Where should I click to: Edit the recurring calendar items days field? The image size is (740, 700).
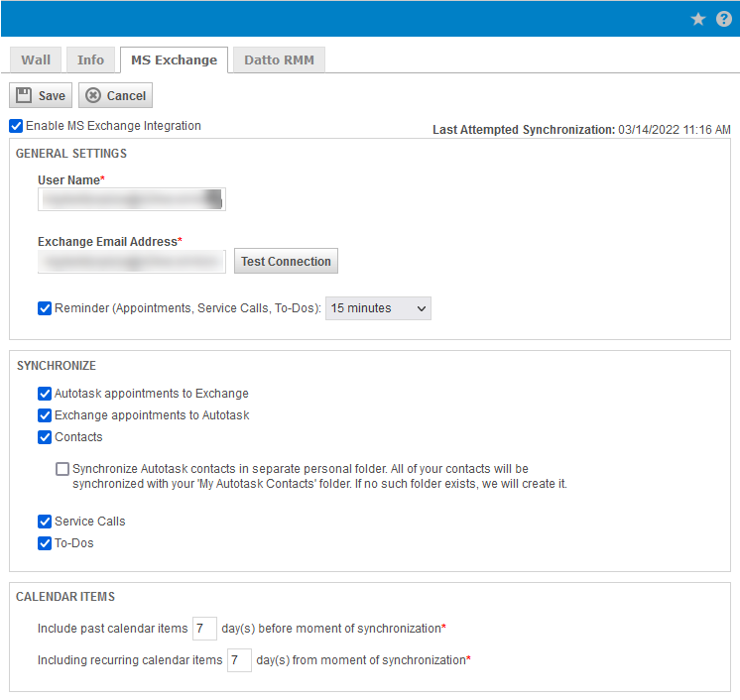[239, 660]
